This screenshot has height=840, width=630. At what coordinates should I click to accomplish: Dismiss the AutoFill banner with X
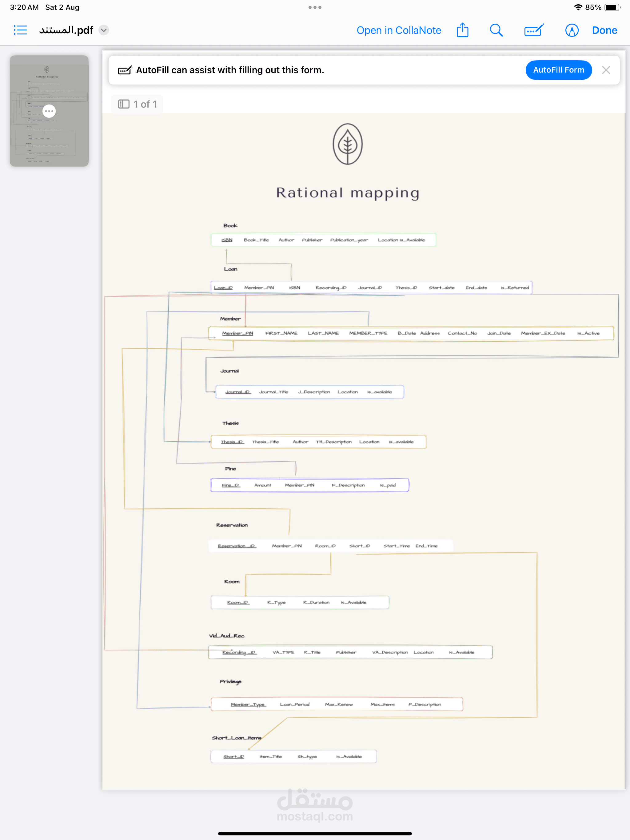coord(606,70)
